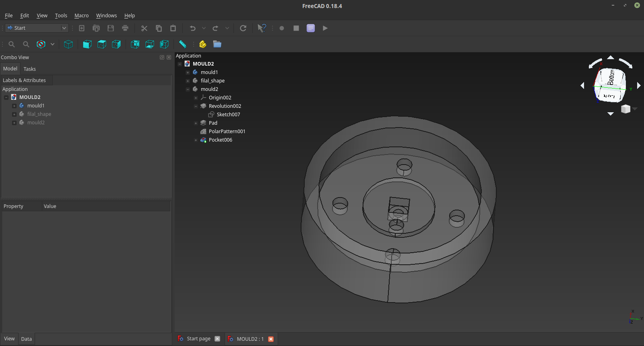Open the Draw style dropdown arrow
Screen dimensions: 644x346
click(52, 44)
